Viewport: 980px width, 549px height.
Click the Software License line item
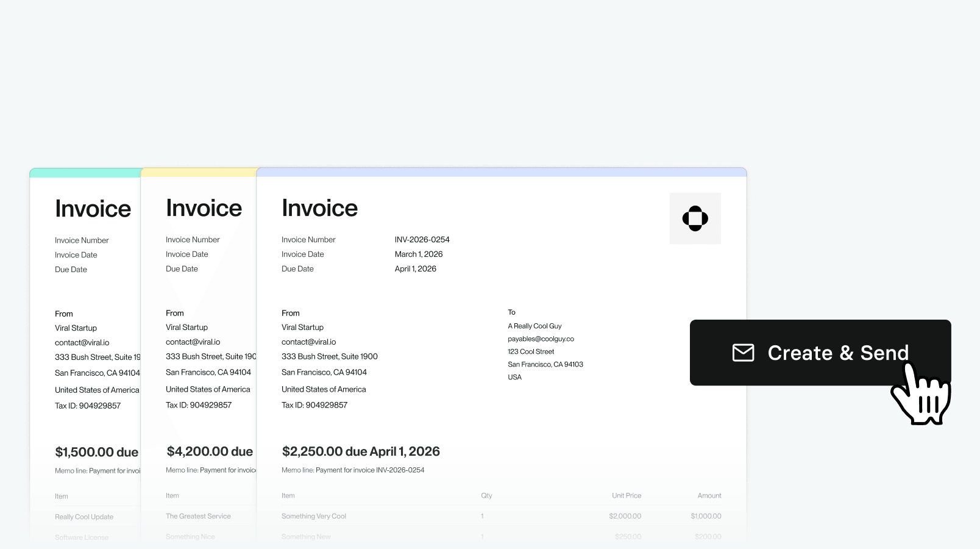click(82, 537)
